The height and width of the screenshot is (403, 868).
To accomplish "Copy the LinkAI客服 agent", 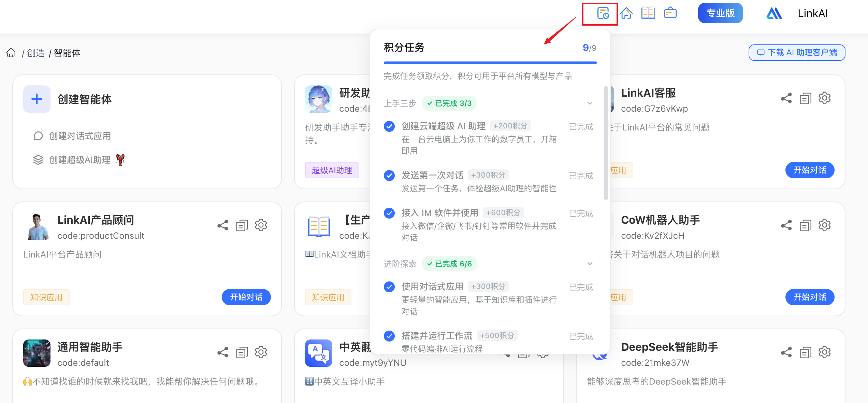I will (806, 98).
